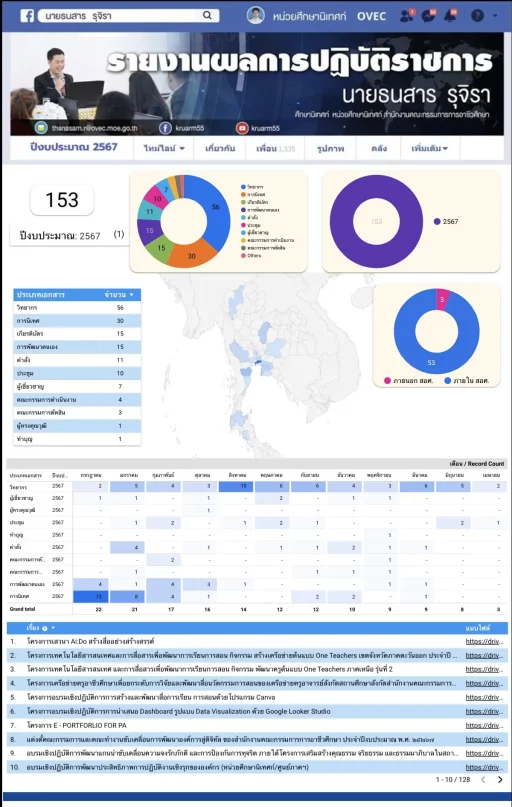Click the ภายใน สอศ. blue legend dot

448,381
